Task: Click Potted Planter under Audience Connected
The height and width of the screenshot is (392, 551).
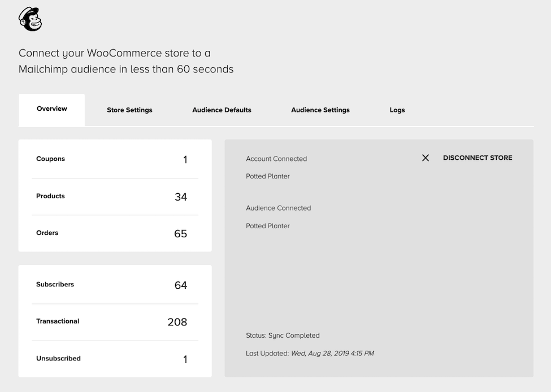Action: pos(268,226)
